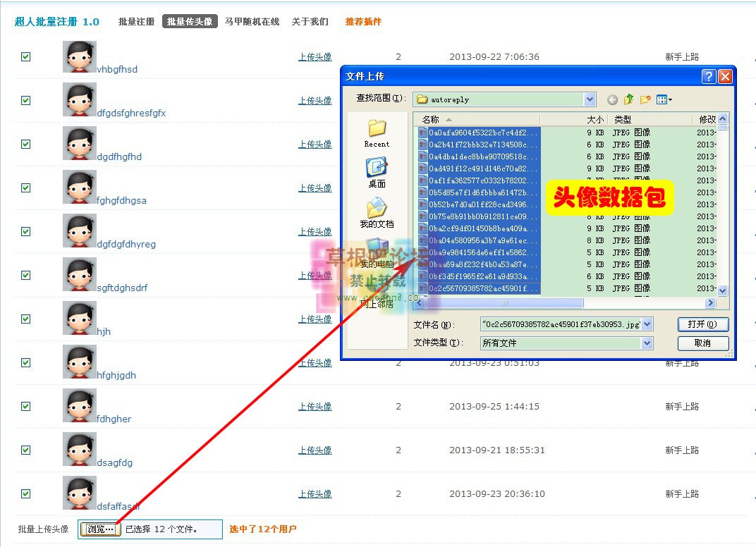Screen dimensions: 756x547
Task: Open the 马甲随机在线 tab
Action: (x=252, y=22)
